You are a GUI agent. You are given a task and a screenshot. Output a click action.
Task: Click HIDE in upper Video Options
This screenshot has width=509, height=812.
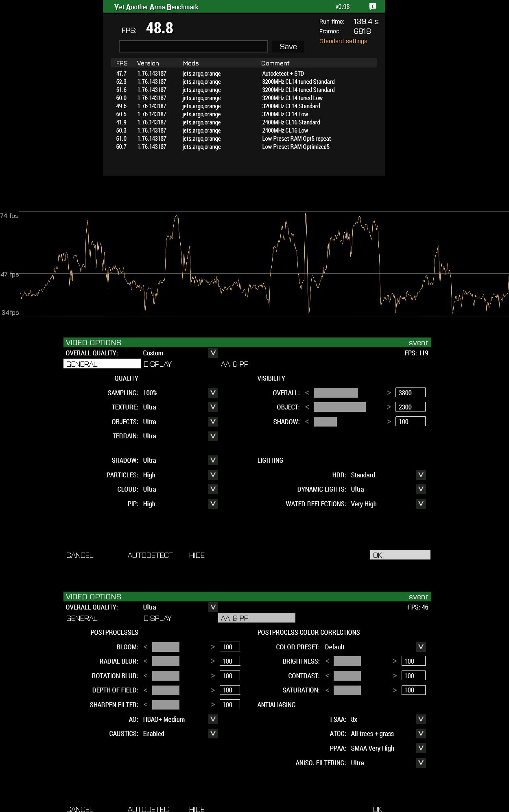point(197,555)
